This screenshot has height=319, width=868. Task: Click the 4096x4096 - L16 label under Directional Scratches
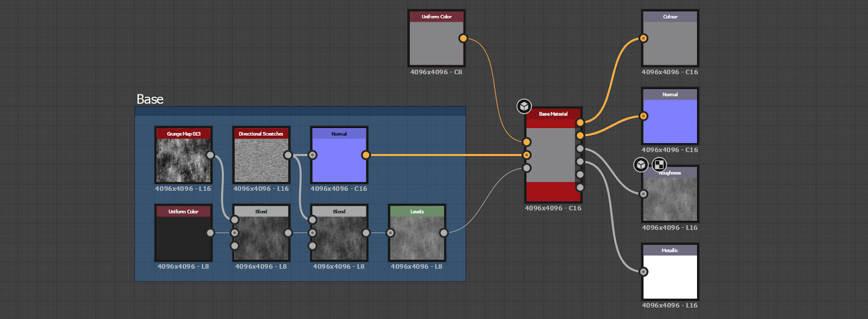[261, 189]
